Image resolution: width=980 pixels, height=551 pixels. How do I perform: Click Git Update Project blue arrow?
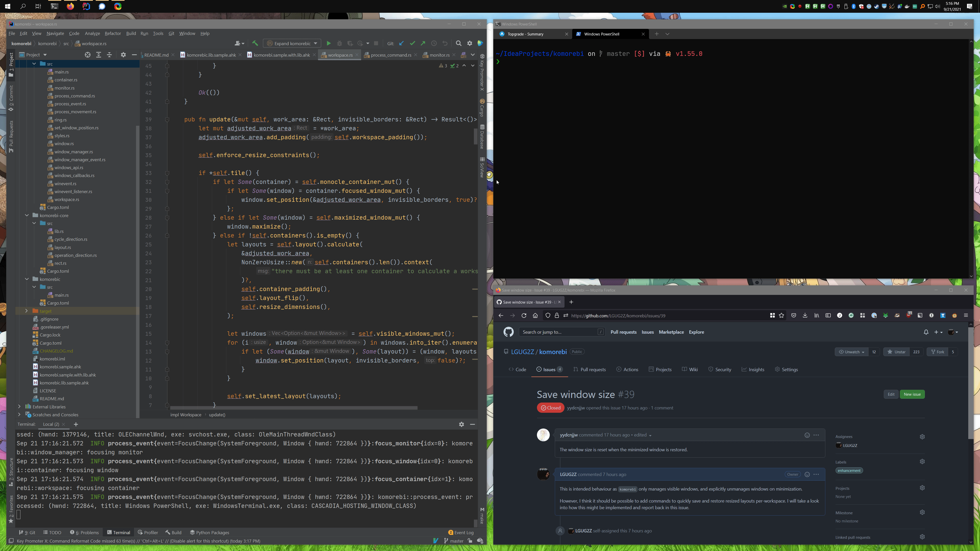tap(401, 43)
